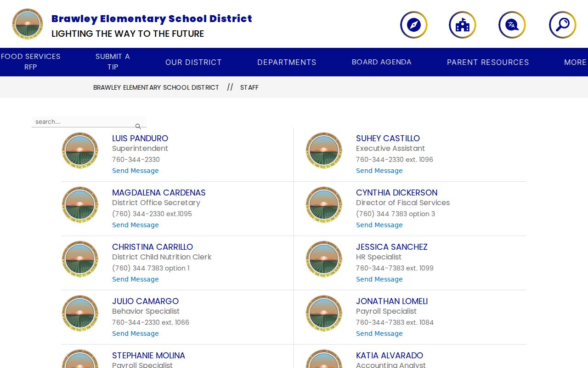Click the Staff breadcrumb
588x368 pixels.
tap(249, 87)
